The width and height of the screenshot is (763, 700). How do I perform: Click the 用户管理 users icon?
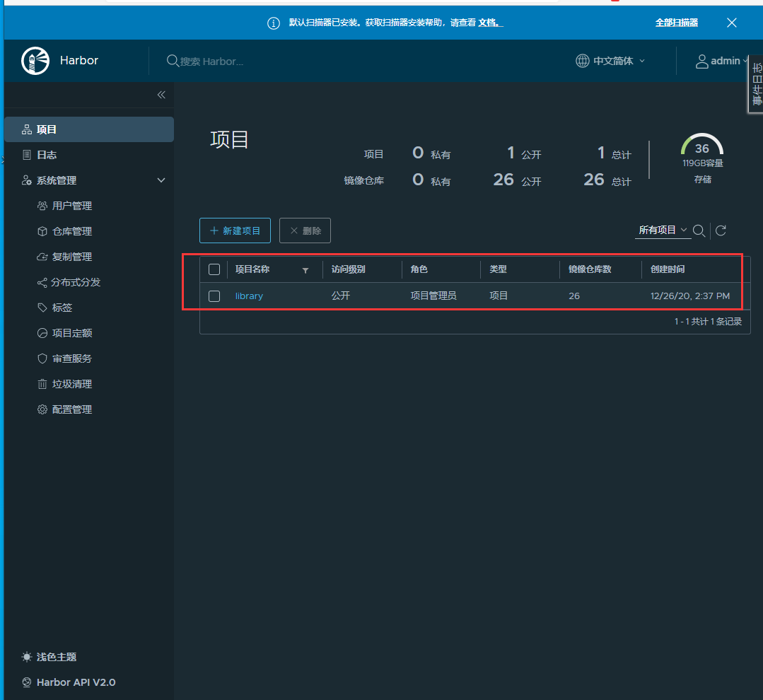(42, 206)
